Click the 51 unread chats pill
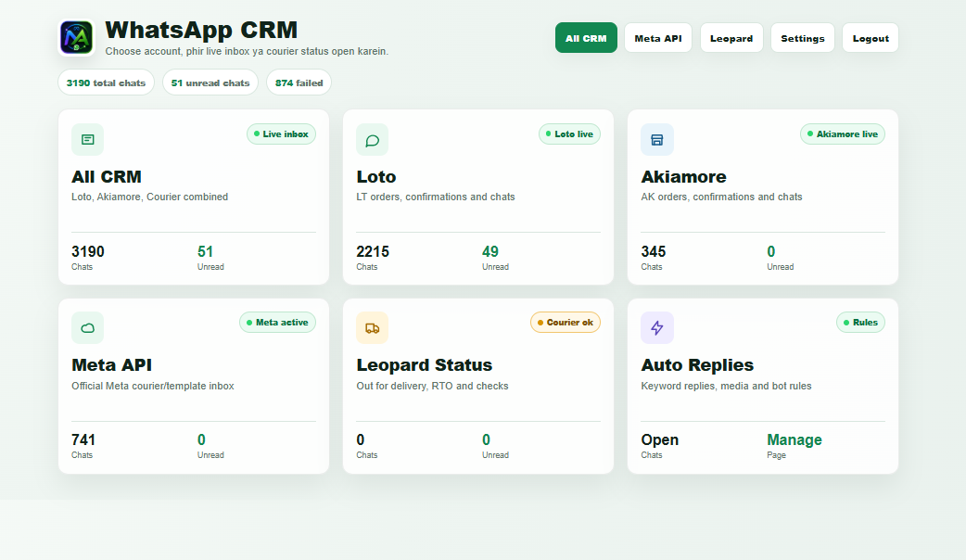 pos(210,83)
